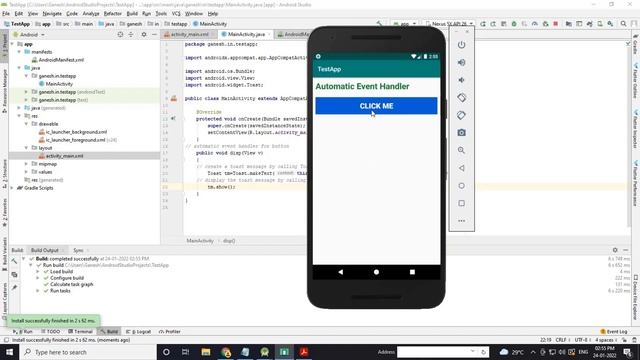Open the Run tool window button
This screenshot has height=360, width=640.
click(x=23, y=331)
